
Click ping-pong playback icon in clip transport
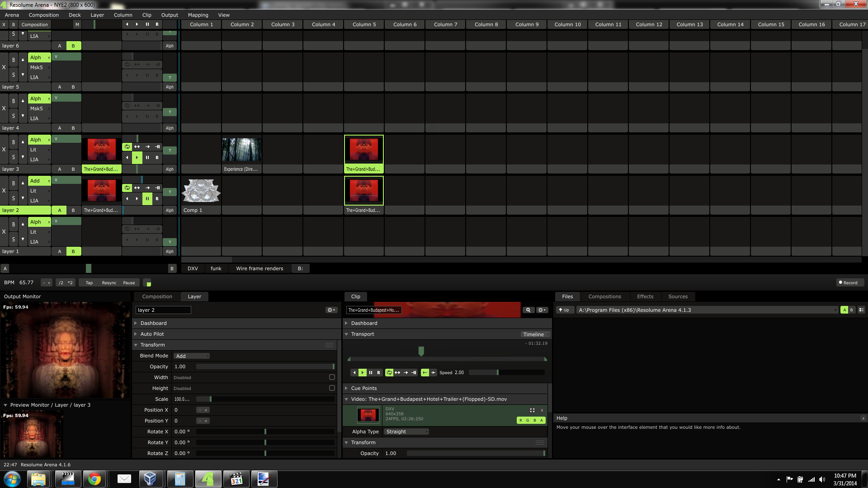[397, 373]
